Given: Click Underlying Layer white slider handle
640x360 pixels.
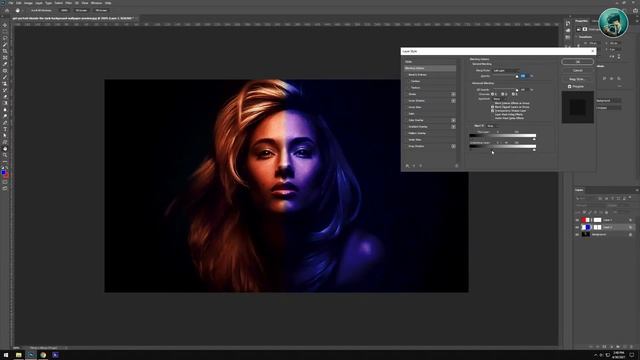Looking at the screenshot, I should coord(534,150).
